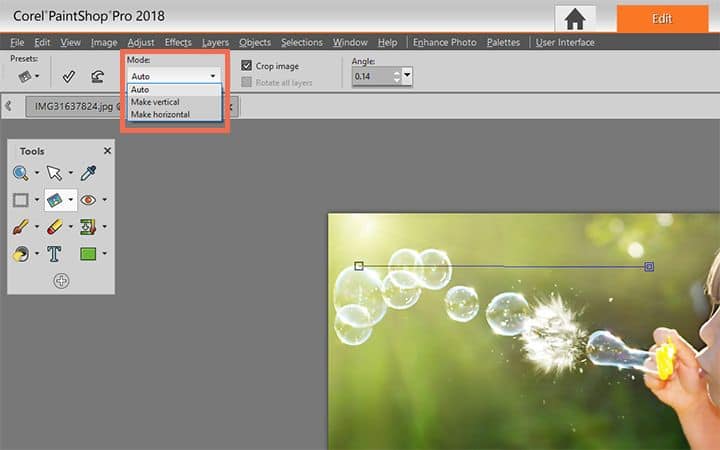The width and height of the screenshot is (720, 450).
Task: Click the Angle value field
Action: click(x=372, y=76)
